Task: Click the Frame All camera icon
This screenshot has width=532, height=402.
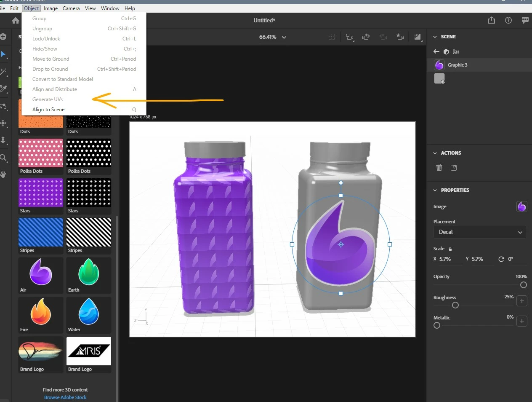Action: pyautogui.click(x=350, y=37)
